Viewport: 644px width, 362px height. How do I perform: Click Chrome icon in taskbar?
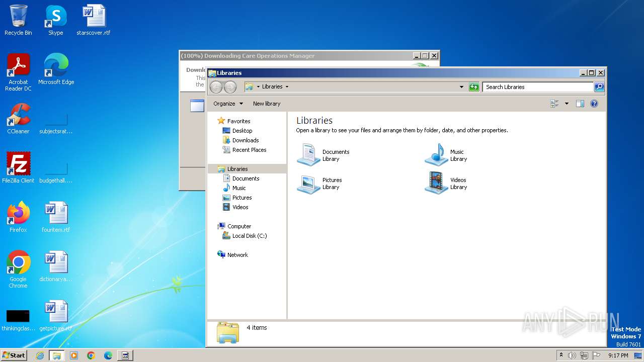tap(91, 355)
